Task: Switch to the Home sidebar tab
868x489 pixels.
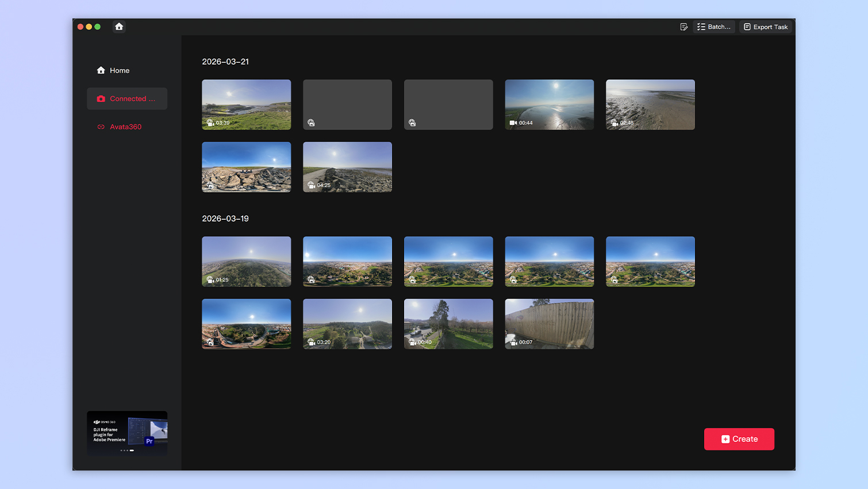Action: (x=120, y=70)
